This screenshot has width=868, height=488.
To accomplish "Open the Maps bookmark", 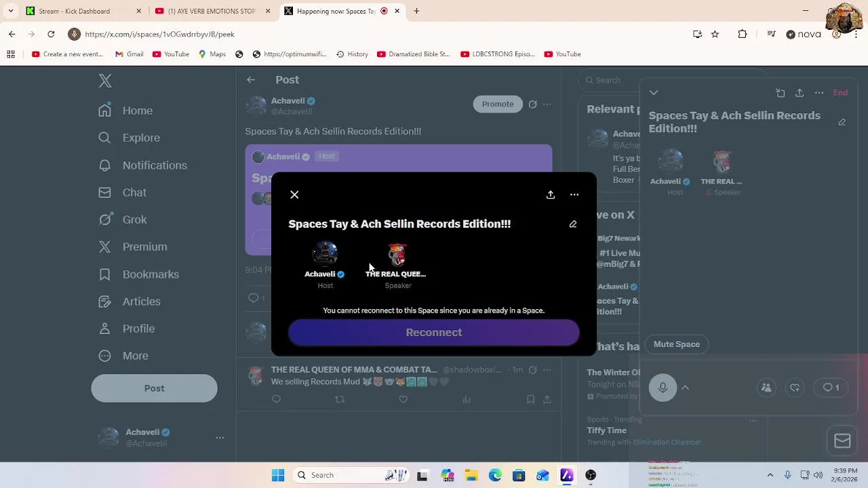I will click(212, 54).
